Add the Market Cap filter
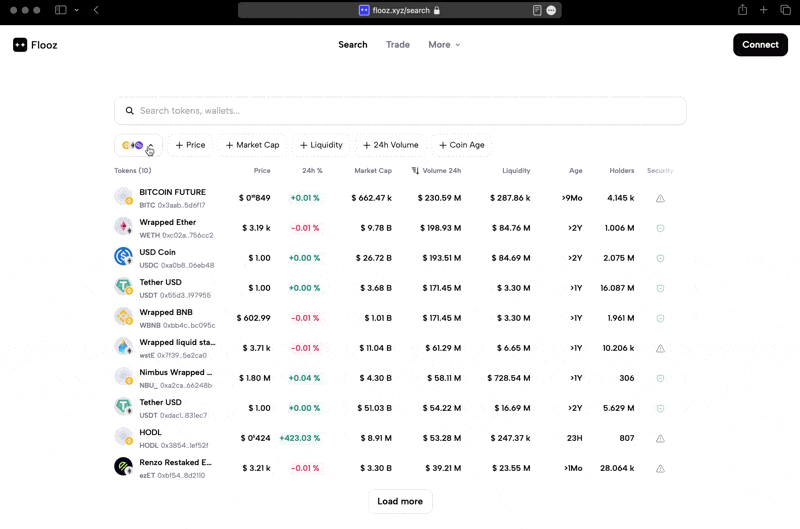Image resolution: width=800 pixels, height=529 pixels. 252,145
